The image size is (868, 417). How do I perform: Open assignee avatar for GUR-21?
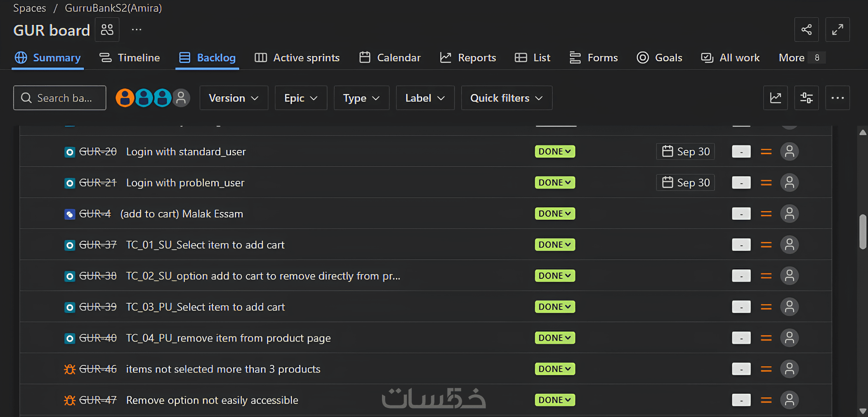[789, 182]
